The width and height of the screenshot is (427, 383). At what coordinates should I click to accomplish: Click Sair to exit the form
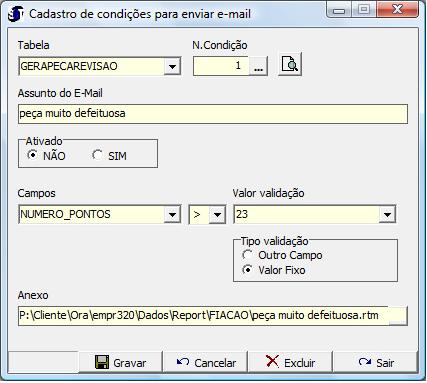375,362
